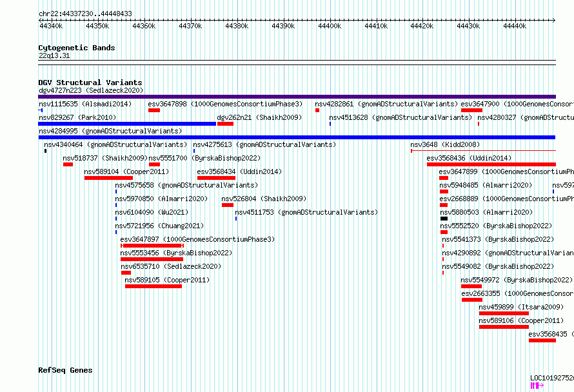This screenshot has width=574, height=392.
Task: Click the LOC gene magenta glyph
Action: 537,386
